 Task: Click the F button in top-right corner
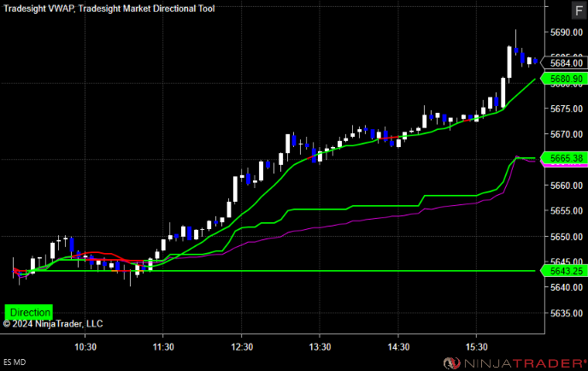point(579,10)
